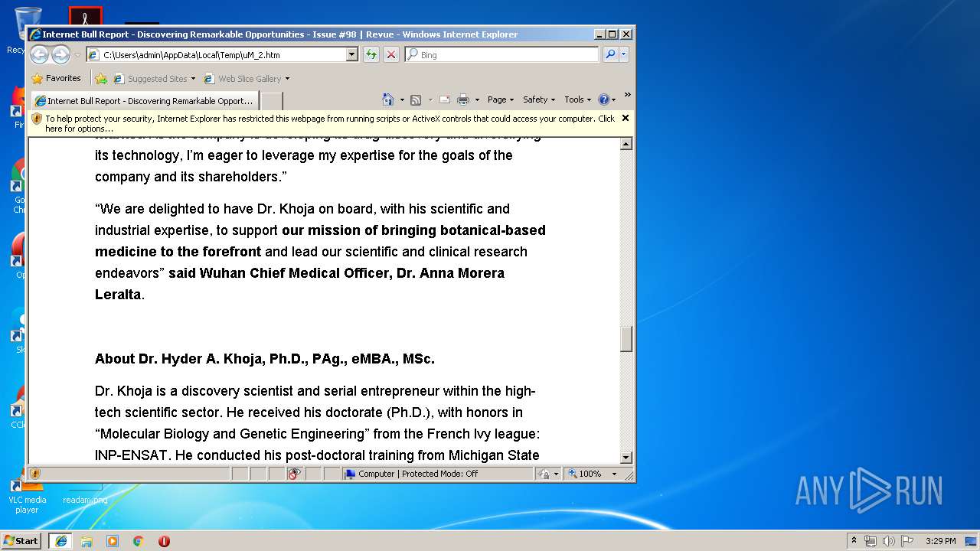Stop loading with the red X icon
The image size is (980, 551).
click(x=390, y=54)
